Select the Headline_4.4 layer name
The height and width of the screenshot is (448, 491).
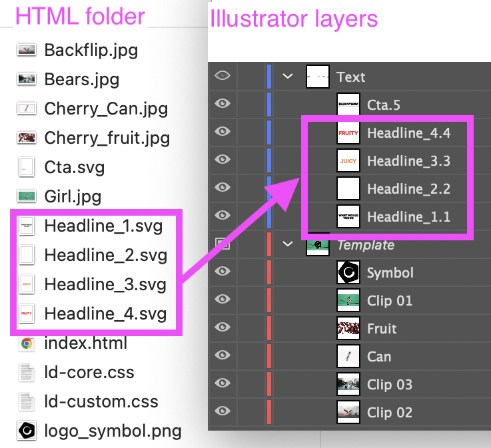tap(408, 133)
